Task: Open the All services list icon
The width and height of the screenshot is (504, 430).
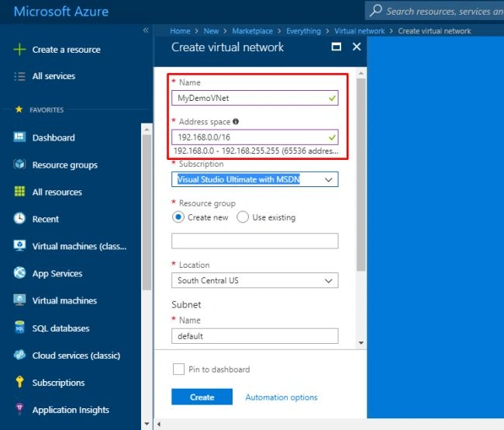Action: [x=19, y=76]
